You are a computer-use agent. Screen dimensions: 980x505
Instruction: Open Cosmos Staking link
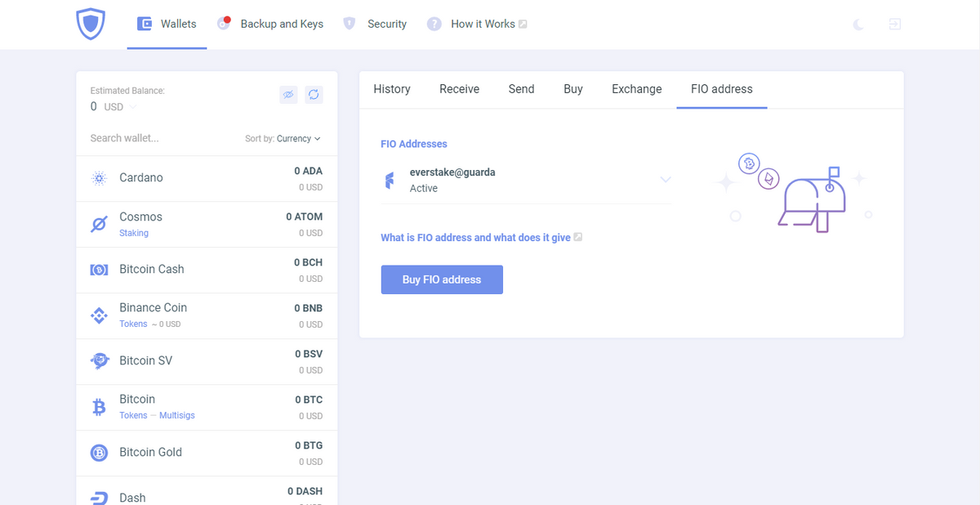[134, 233]
